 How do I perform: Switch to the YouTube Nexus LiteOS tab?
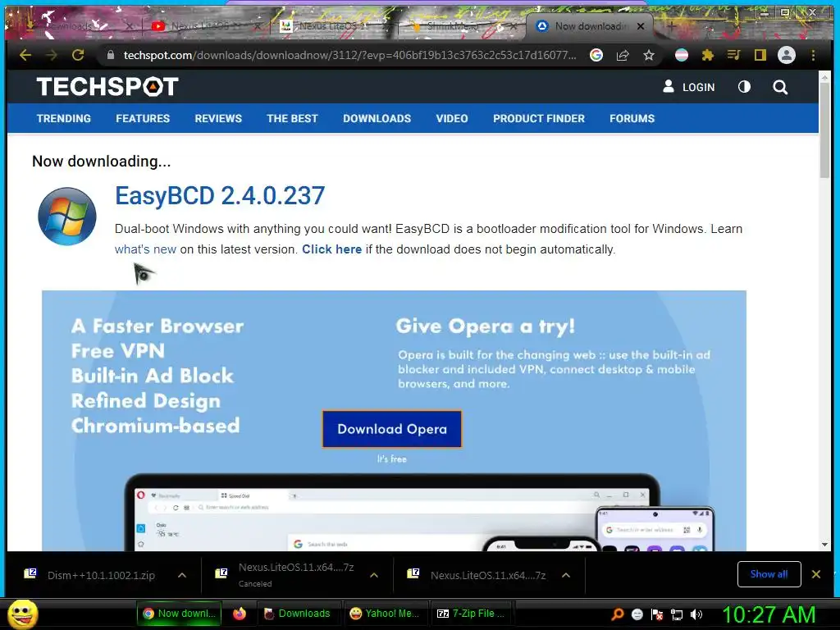[x=206, y=25]
